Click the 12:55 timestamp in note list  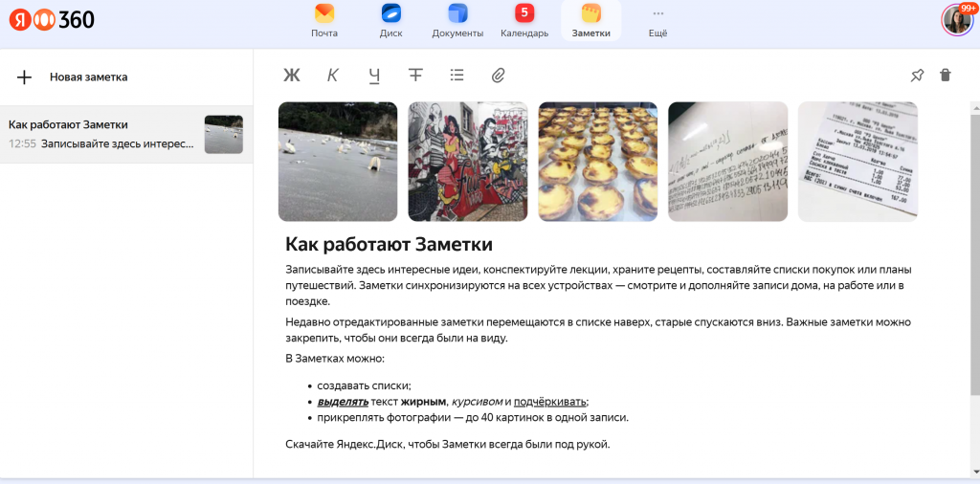pyautogui.click(x=23, y=144)
